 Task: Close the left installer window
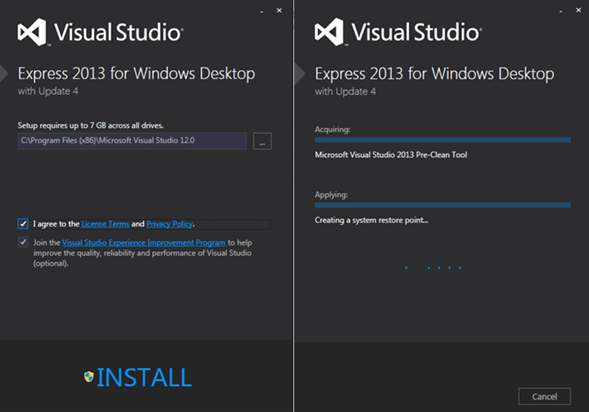pyautogui.click(x=279, y=11)
